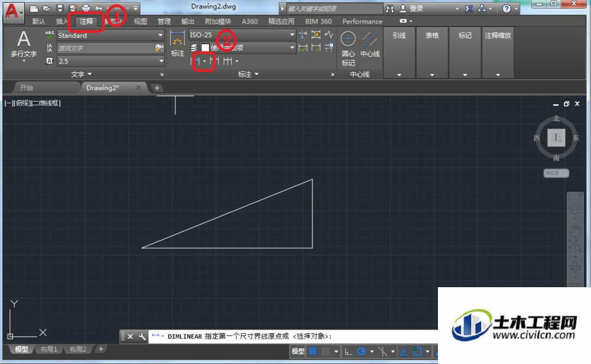This screenshot has height=364, width=591.
Task: Click the Undo arrow icon
Action: [99, 8]
